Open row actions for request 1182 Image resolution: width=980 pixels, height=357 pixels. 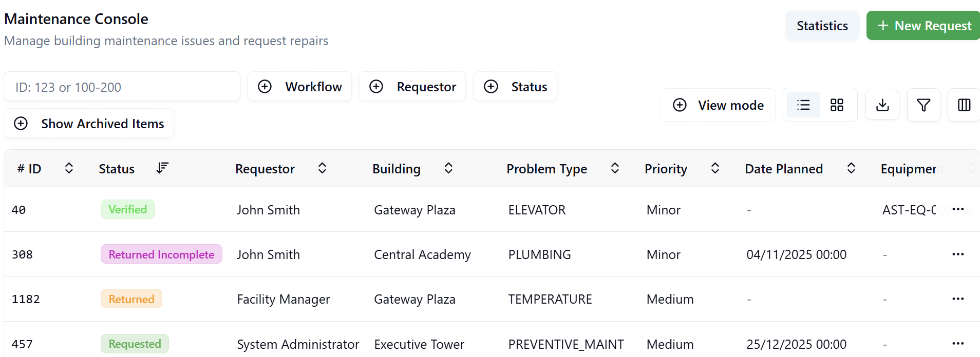958,299
